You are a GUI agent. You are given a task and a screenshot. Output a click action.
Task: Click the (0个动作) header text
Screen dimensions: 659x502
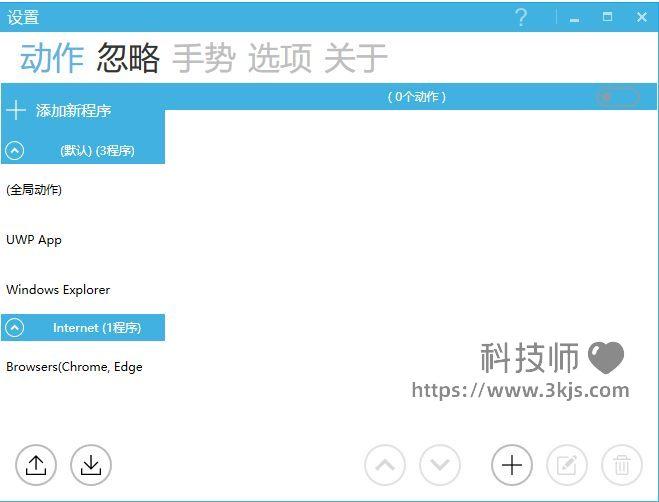tap(416, 97)
